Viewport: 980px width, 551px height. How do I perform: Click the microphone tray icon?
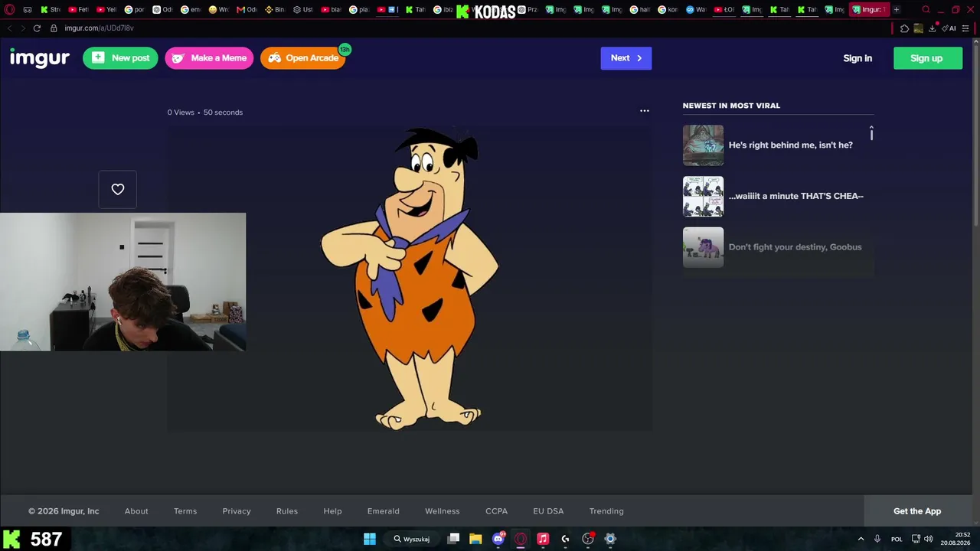[x=877, y=539]
